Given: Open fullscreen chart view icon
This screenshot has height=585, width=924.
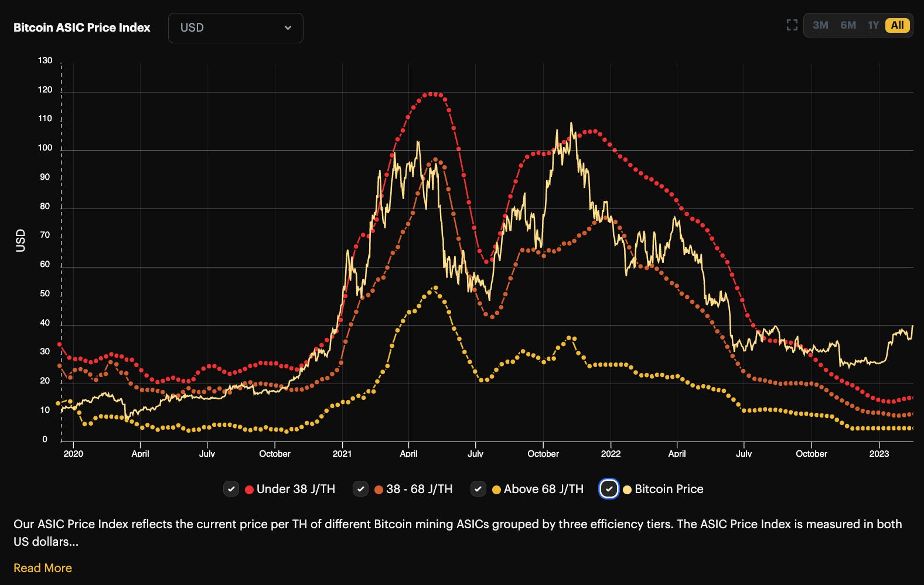Looking at the screenshot, I should point(792,25).
